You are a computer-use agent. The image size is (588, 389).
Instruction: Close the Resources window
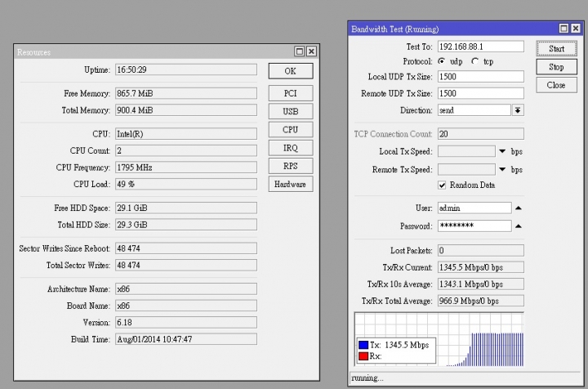311,51
